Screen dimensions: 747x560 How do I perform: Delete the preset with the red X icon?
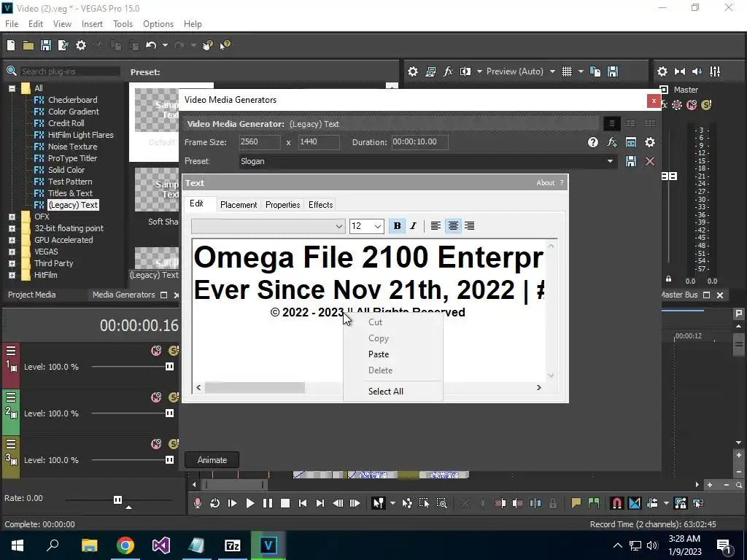(650, 161)
